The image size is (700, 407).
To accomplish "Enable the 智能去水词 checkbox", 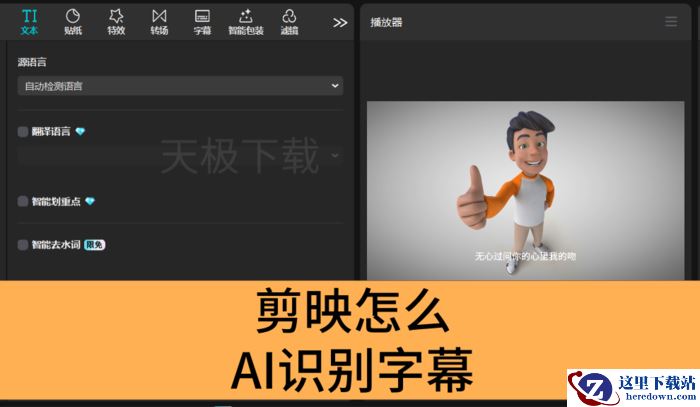I will tap(23, 245).
